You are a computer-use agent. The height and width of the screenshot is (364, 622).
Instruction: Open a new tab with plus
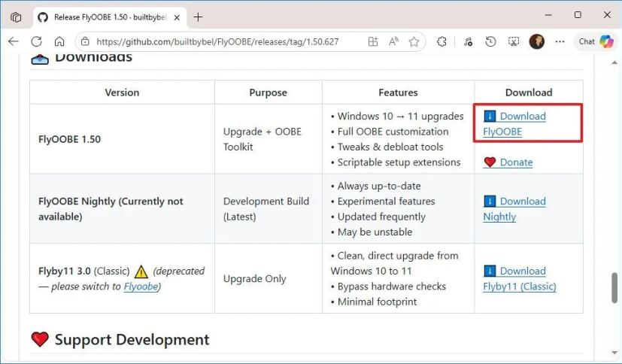[x=199, y=17]
